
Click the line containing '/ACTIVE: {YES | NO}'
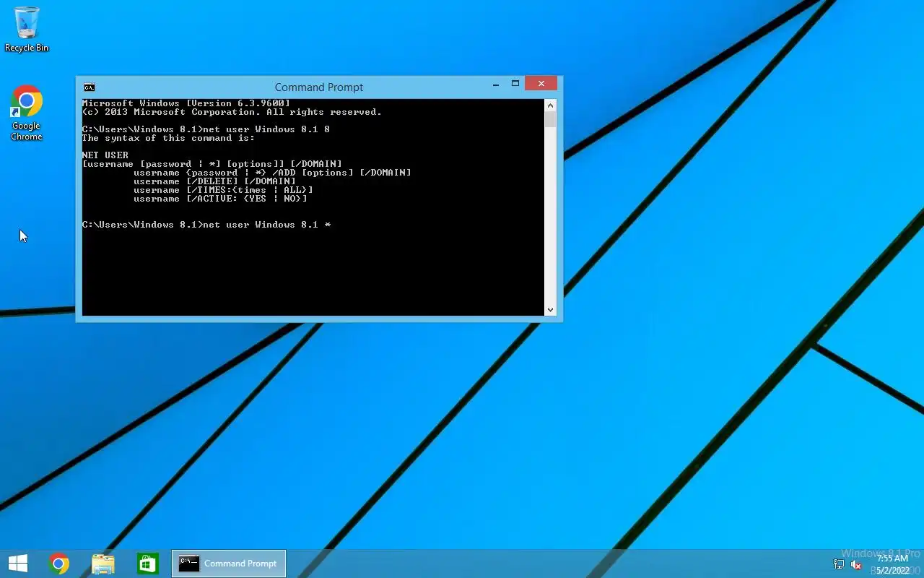point(220,199)
